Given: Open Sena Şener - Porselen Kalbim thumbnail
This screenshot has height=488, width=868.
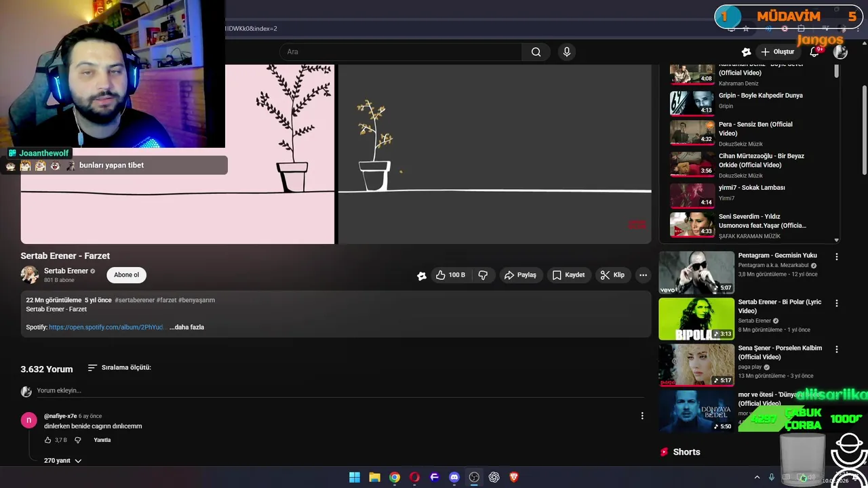Looking at the screenshot, I should [696, 365].
